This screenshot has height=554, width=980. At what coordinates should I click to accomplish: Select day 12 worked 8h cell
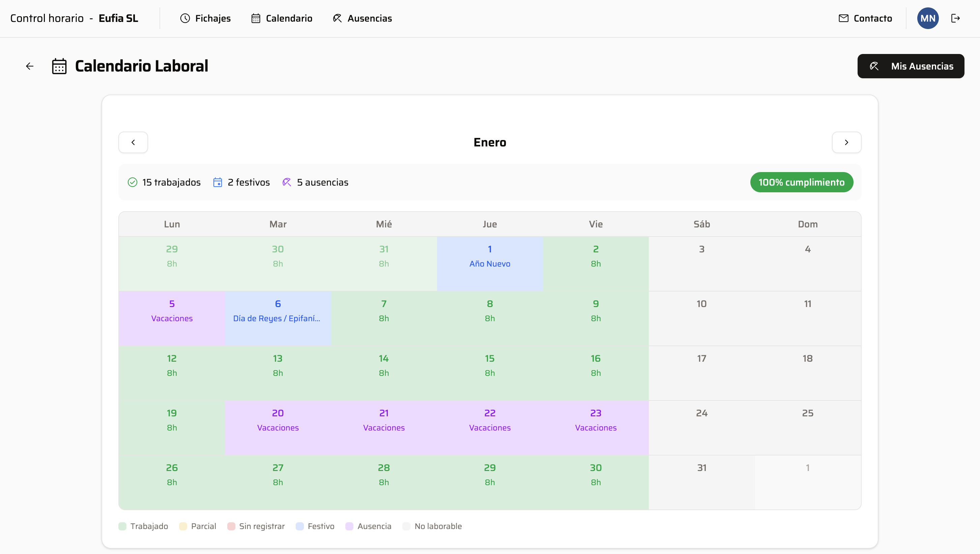click(x=172, y=373)
